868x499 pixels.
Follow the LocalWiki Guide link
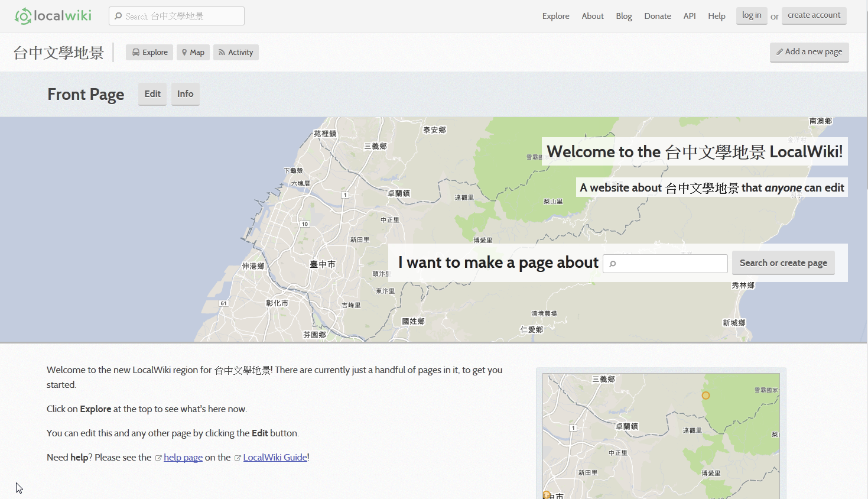(x=275, y=458)
